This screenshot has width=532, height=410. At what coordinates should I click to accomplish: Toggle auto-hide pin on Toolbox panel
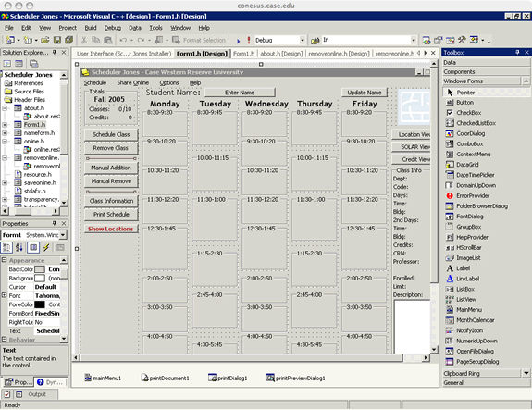point(517,52)
